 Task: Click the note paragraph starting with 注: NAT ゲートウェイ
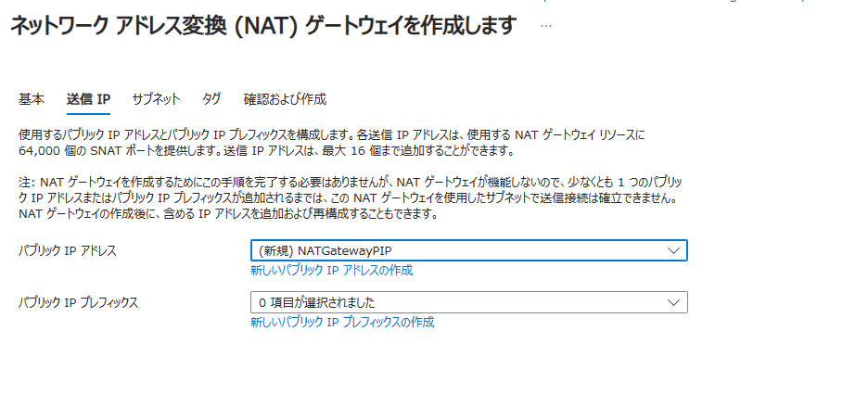tap(351, 197)
